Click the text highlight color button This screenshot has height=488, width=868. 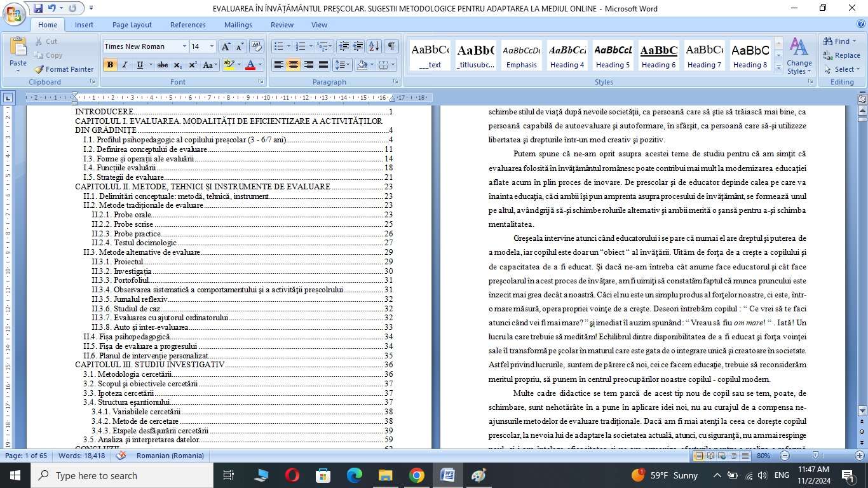229,65
